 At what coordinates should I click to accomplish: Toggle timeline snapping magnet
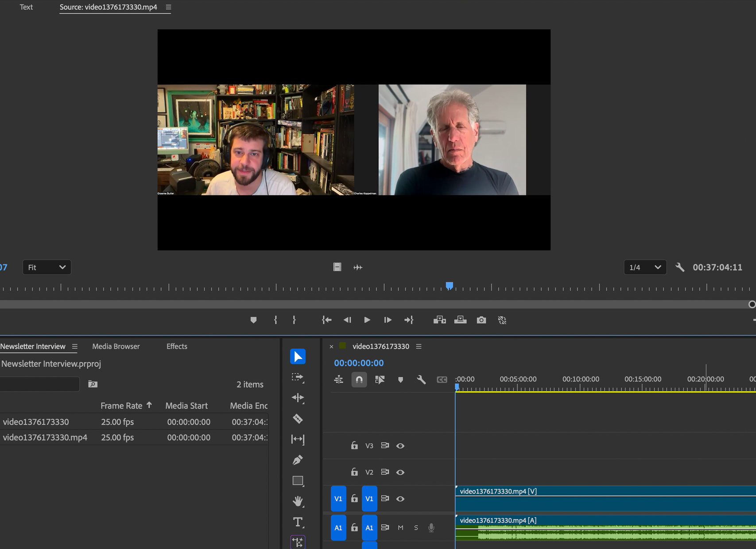pyautogui.click(x=359, y=380)
